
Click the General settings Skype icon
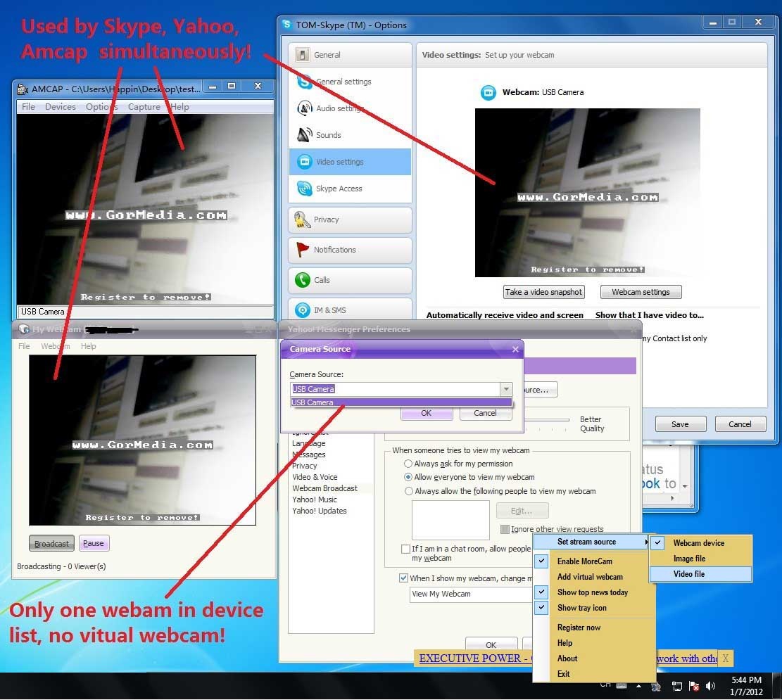pos(304,82)
